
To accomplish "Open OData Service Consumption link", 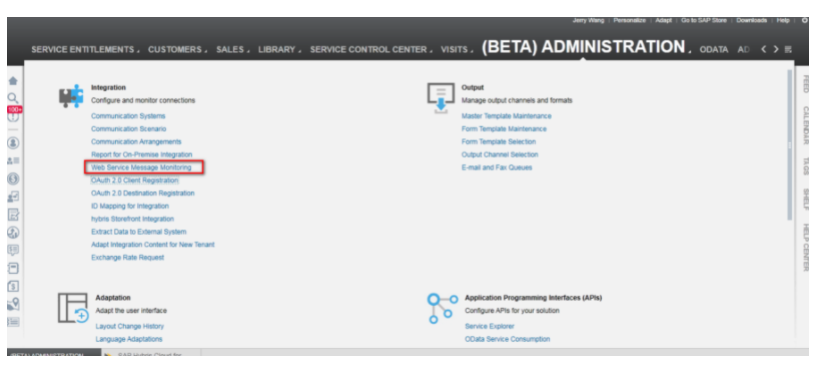I will click(507, 339).
